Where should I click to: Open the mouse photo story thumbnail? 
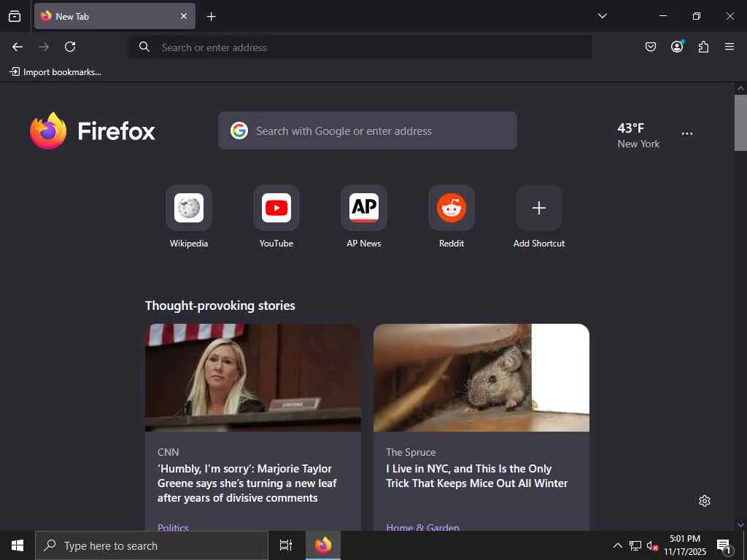click(x=481, y=378)
